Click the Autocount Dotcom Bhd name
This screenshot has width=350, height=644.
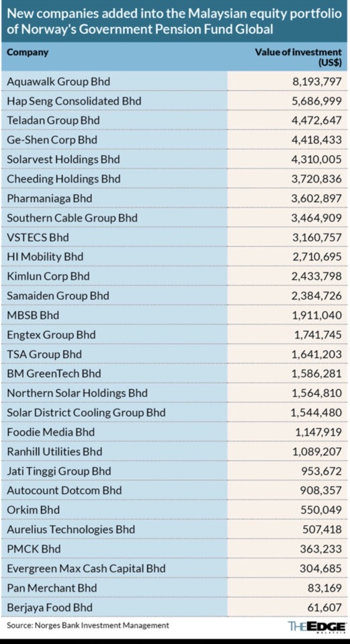64,490
